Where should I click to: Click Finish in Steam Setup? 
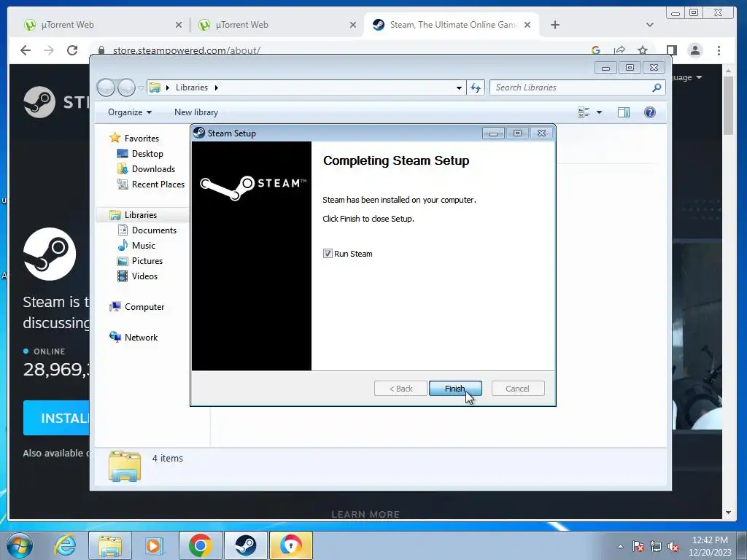(x=455, y=389)
